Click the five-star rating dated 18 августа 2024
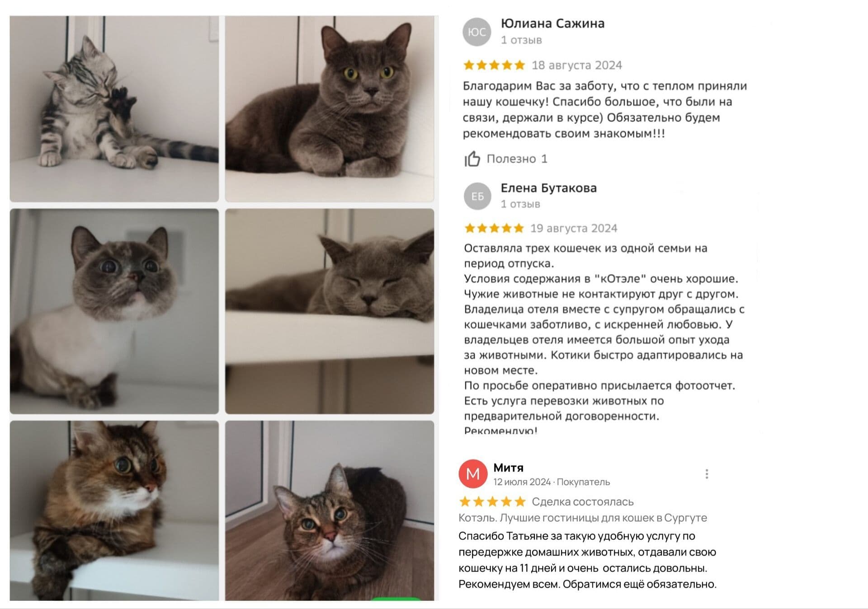 click(x=494, y=65)
